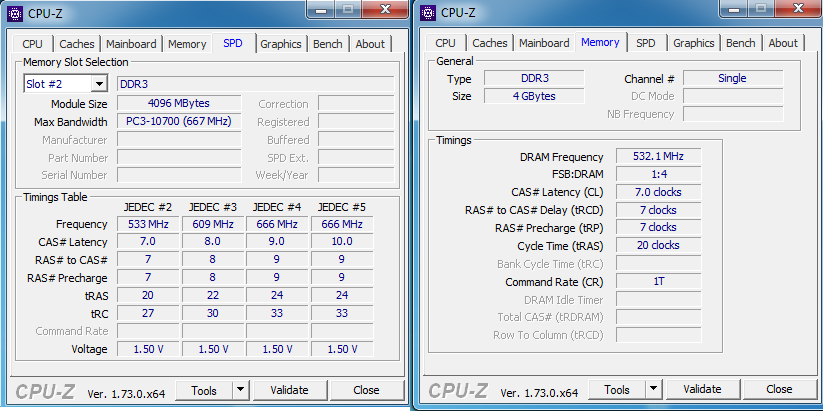Screen dimensions: 823x412
Task: Open Caches tab in right window
Action: coord(490,43)
